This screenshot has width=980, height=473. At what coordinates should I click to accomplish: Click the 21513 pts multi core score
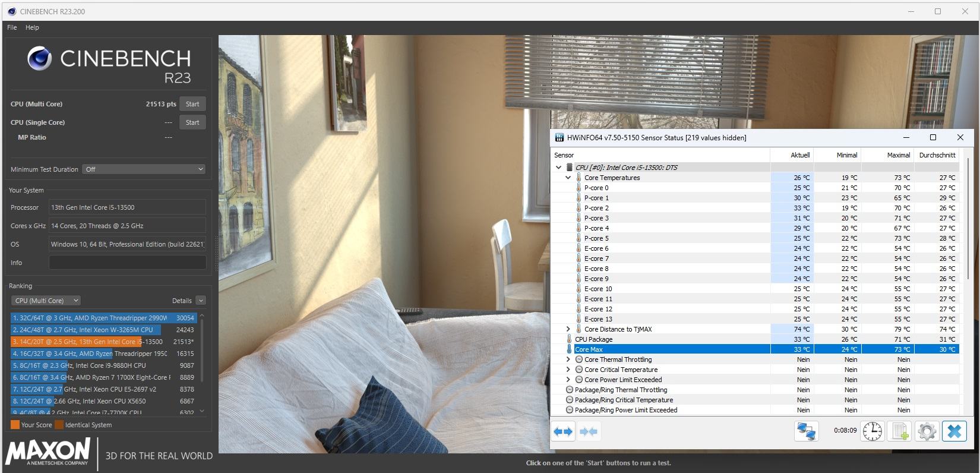pyautogui.click(x=161, y=104)
